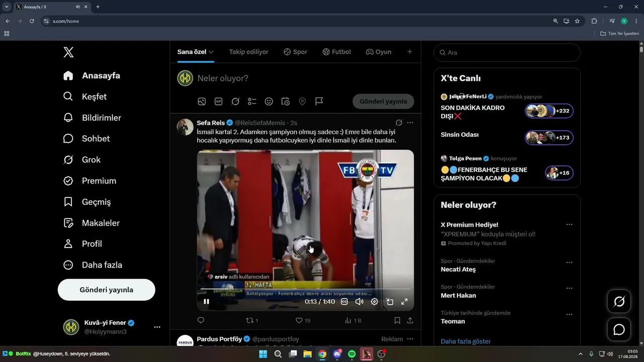The image size is (644, 362).
Task: Click the Ara search field
Action: click(507, 52)
